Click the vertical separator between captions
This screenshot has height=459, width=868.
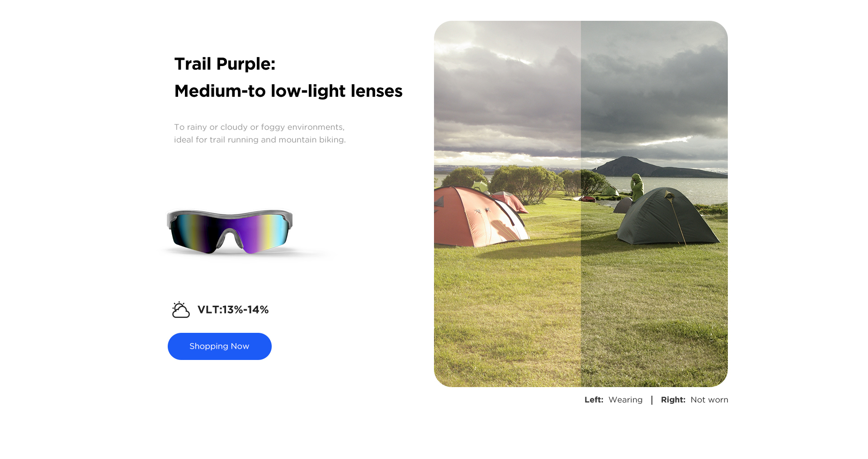(x=652, y=400)
